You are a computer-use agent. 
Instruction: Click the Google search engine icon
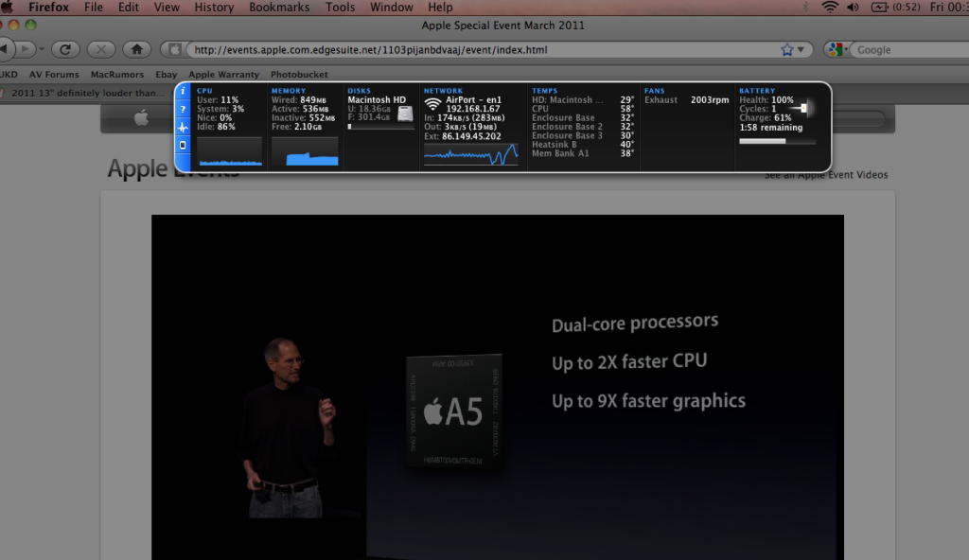837,49
